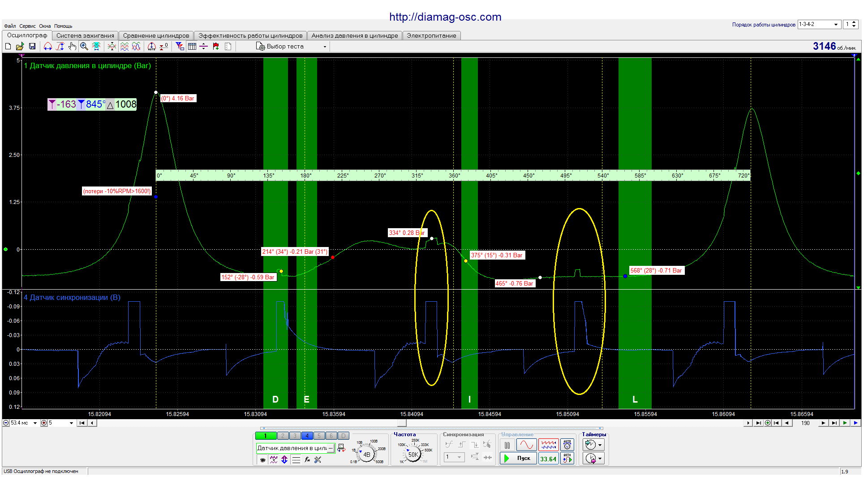The image size is (868, 477).
Task: Click the New document icon
Action: tap(8, 46)
